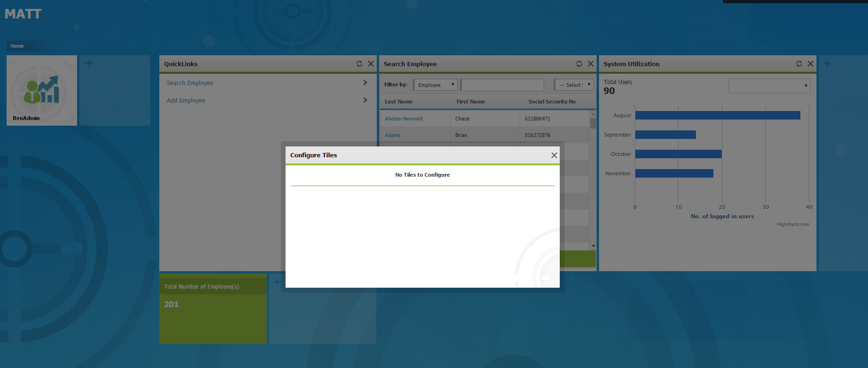
Task: Refresh the QuickLinks panel
Action: (x=359, y=64)
